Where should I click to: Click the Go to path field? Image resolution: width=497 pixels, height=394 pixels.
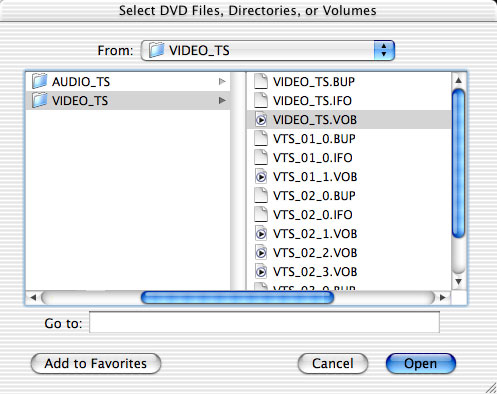(264, 322)
